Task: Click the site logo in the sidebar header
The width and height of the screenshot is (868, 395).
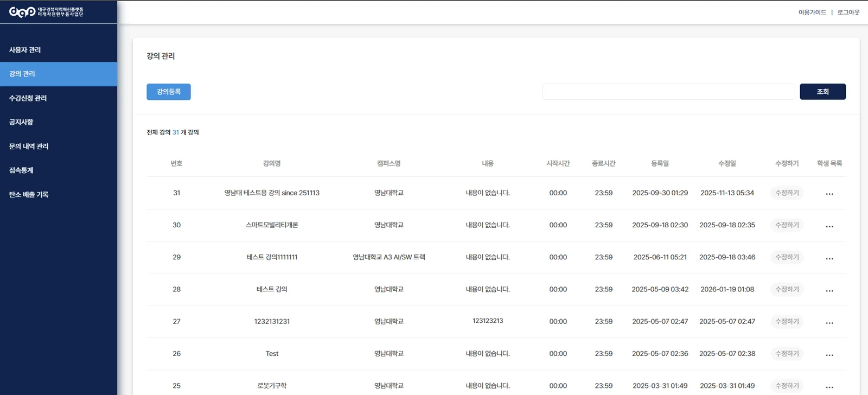Action: tap(46, 12)
